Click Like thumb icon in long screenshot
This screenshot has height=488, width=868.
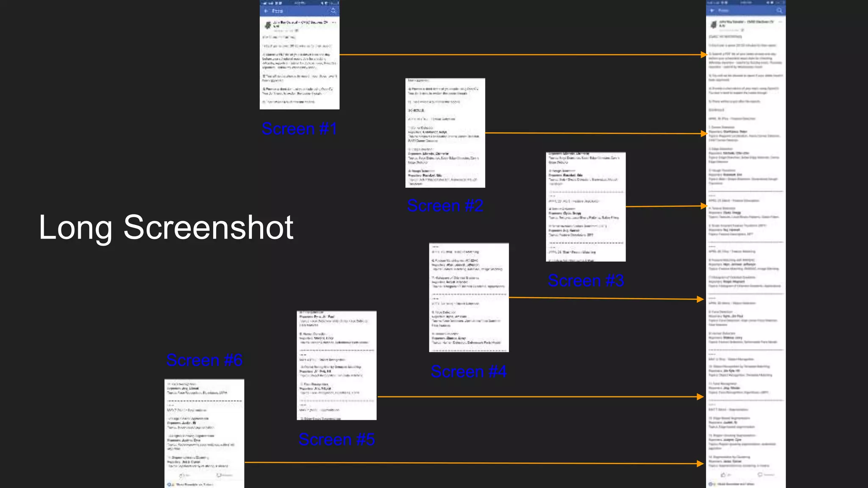click(x=723, y=475)
